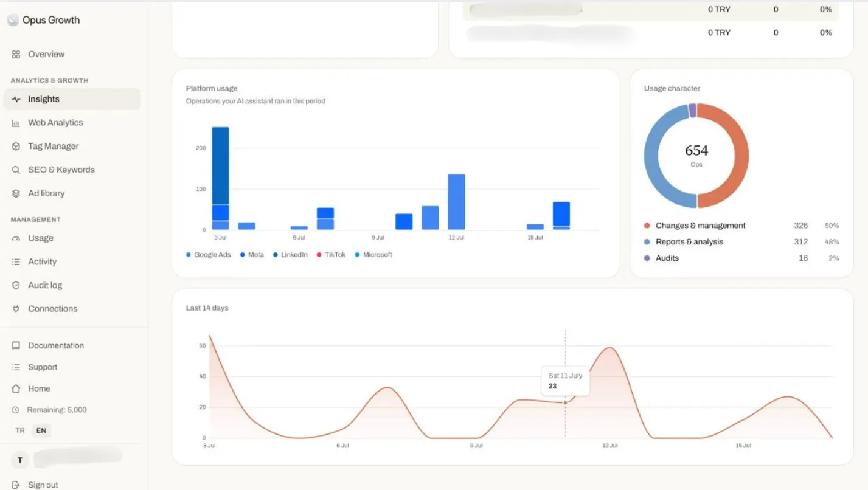Click the 654 Ops donut center
Image resolution: width=868 pixels, height=490 pixels.
696,154
